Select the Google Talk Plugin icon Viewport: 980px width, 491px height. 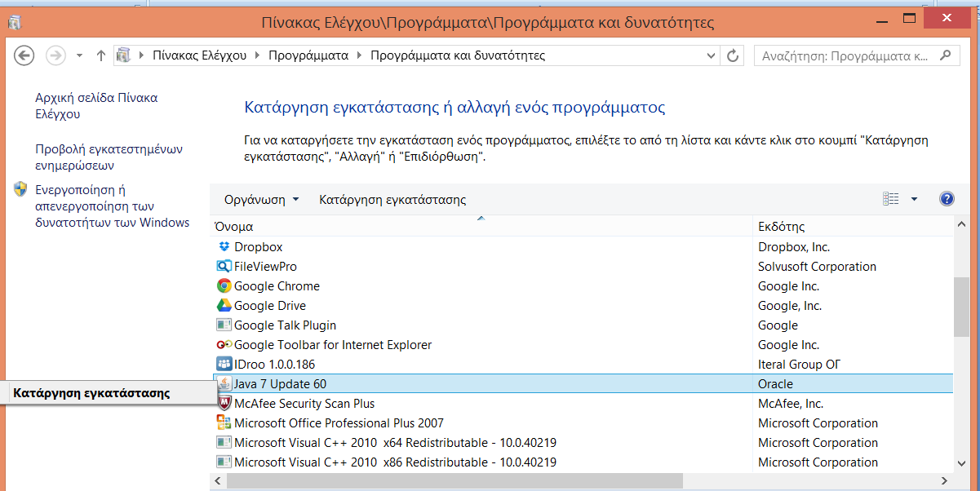(224, 325)
